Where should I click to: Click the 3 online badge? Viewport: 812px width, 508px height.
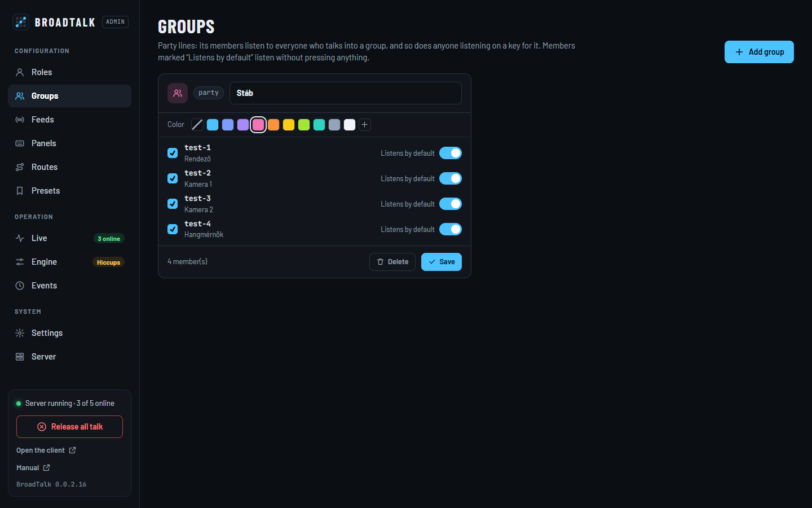click(109, 239)
